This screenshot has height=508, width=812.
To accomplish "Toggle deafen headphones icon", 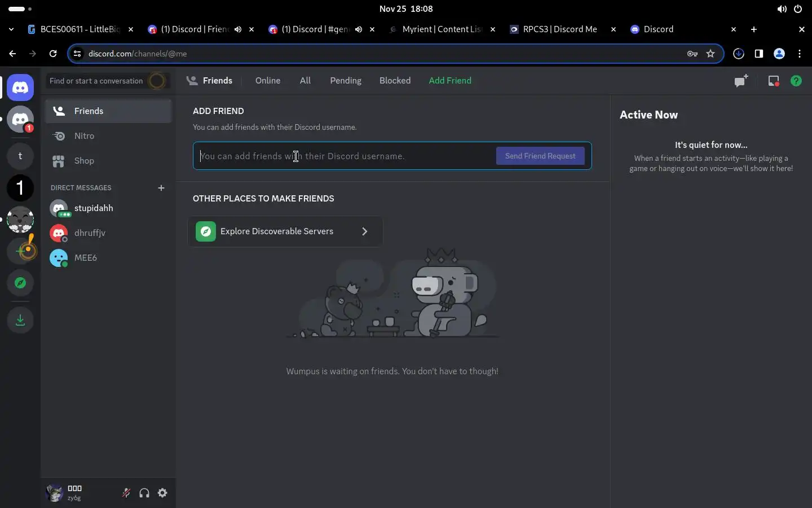I will [x=144, y=493].
